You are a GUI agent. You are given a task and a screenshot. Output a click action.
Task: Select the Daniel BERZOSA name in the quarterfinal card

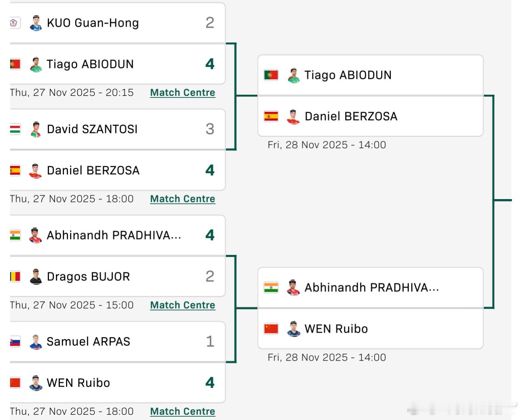click(351, 117)
